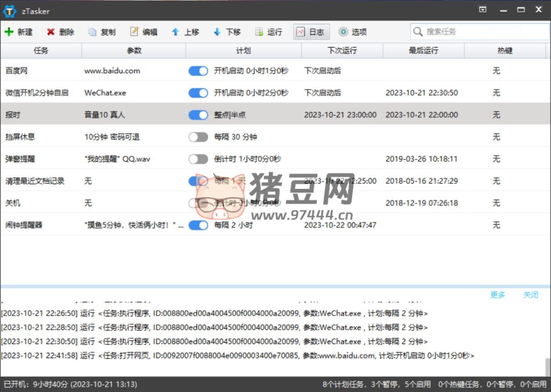
Task: Disable the 百度网 task toggle
Action: pyautogui.click(x=198, y=71)
